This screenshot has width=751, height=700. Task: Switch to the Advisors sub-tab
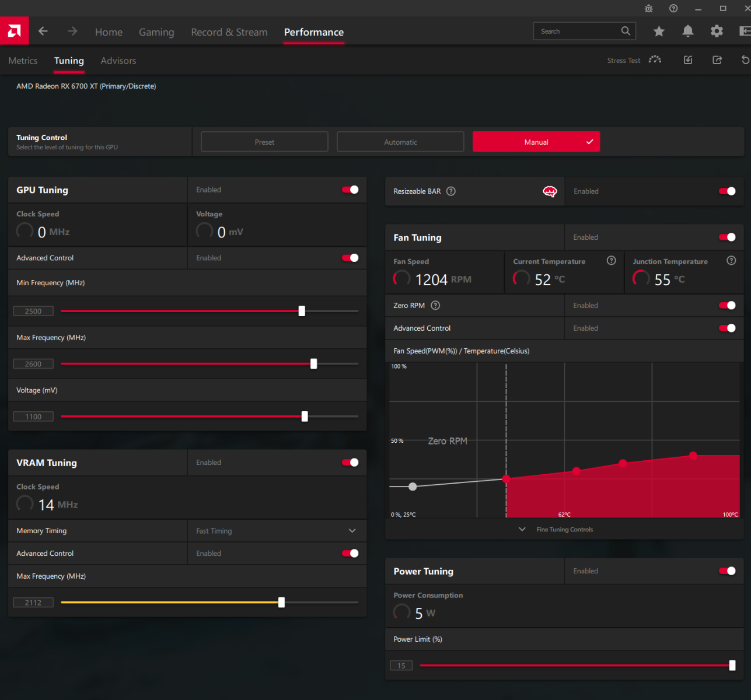coord(118,61)
